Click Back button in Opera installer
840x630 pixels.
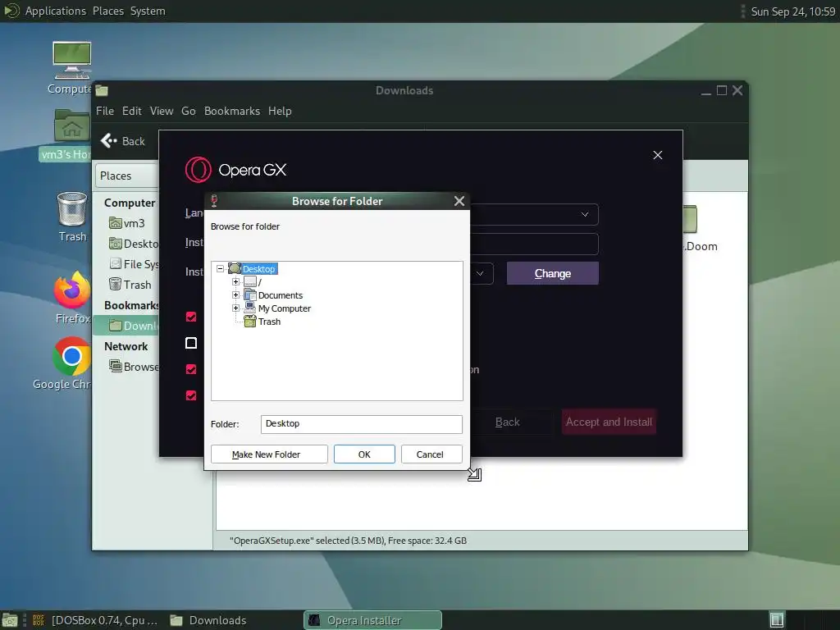pyautogui.click(x=507, y=422)
